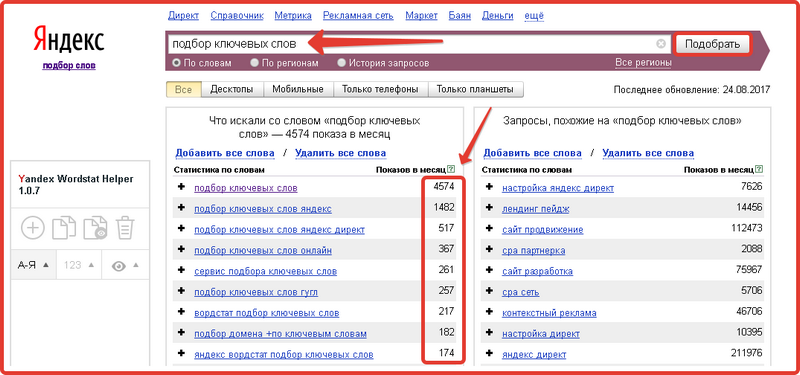This screenshot has height=375, width=800.
Task: Add 'подбор ключевых слов онлайн' with its plus icon
Action: point(181,249)
